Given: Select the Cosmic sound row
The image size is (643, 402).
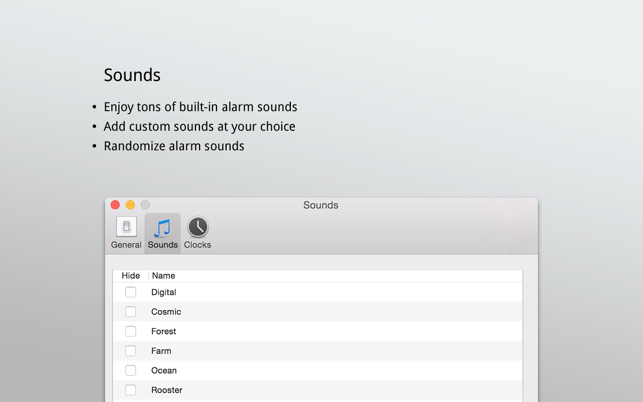Looking at the screenshot, I should 317,312.
